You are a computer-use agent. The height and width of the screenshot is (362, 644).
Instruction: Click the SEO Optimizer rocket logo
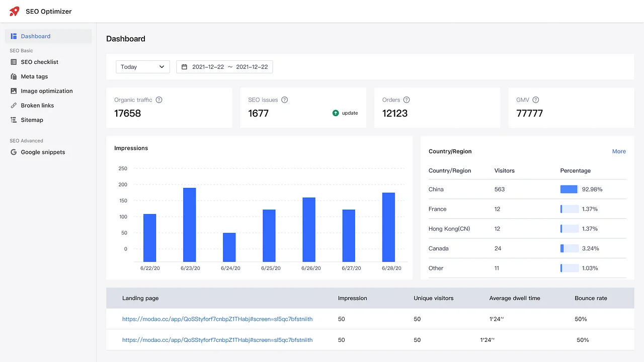[x=14, y=11]
